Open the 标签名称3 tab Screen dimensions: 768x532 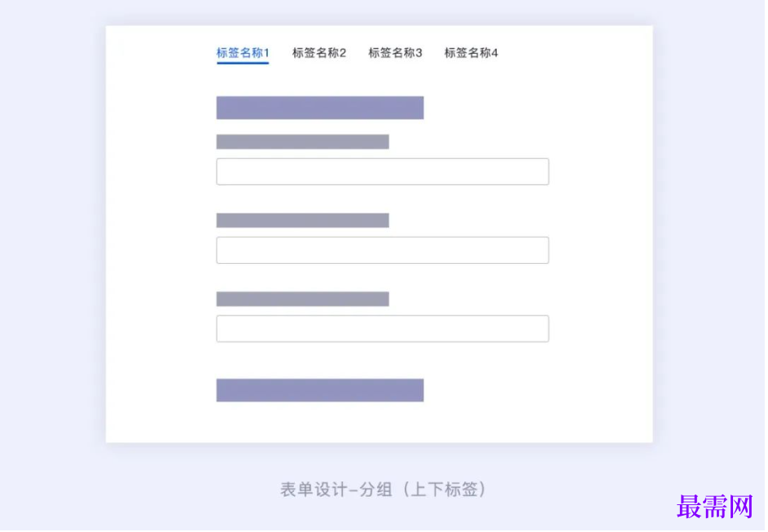click(x=395, y=53)
